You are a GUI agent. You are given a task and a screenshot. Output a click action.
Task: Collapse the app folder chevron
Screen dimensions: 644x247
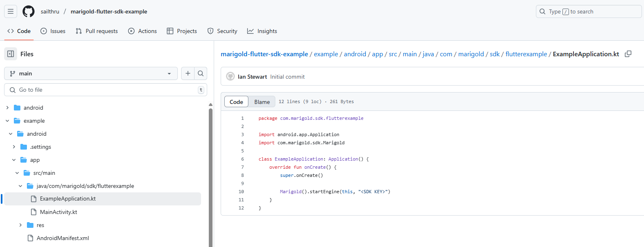click(14, 160)
